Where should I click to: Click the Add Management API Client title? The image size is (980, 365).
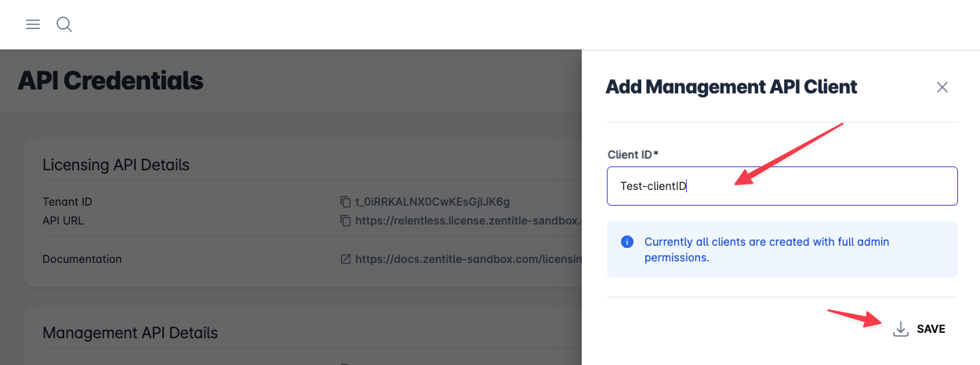pyautogui.click(x=731, y=87)
